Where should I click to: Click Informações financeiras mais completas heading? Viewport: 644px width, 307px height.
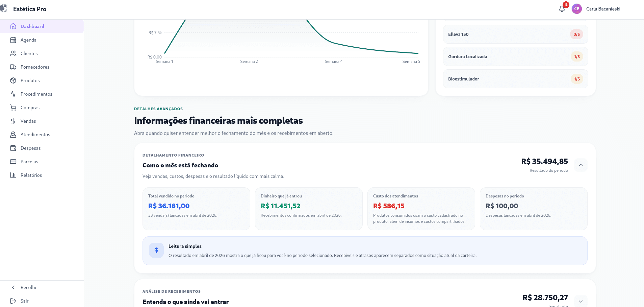218,120
